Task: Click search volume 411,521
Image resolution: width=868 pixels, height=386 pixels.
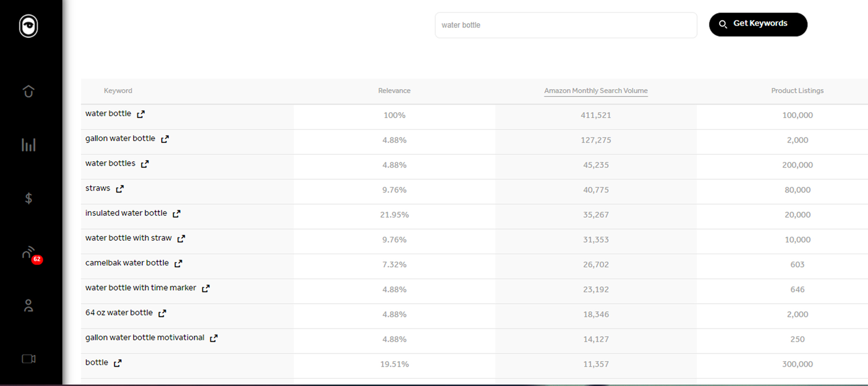Action: [596, 115]
